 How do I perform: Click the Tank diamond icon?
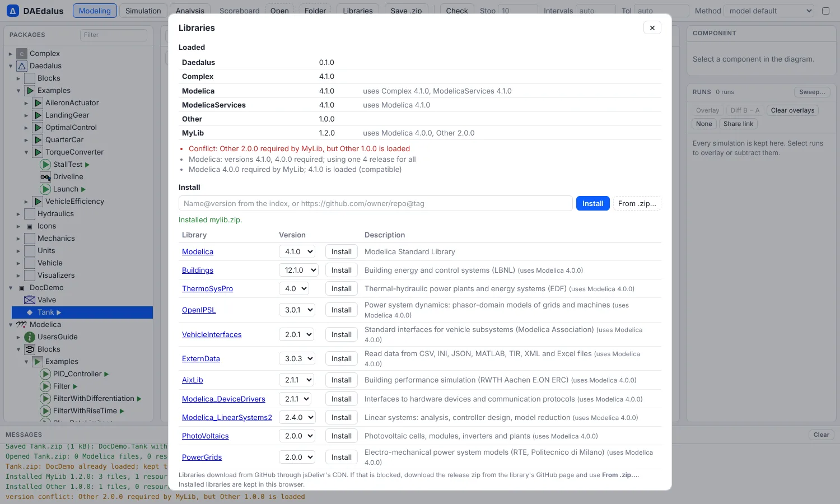tap(30, 312)
